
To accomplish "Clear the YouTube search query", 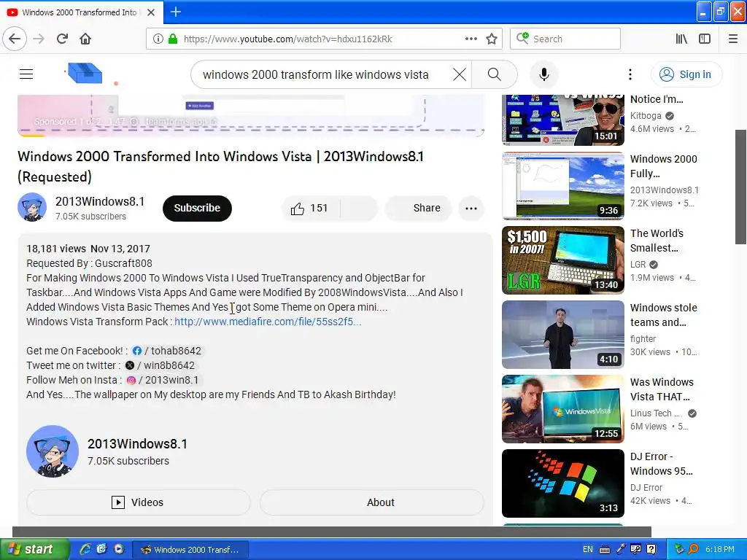I will (x=460, y=74).
